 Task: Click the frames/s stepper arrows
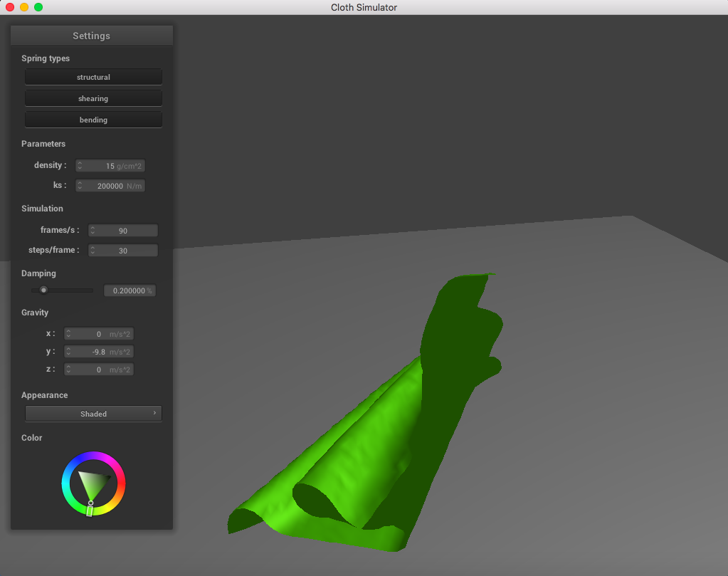(93, 231)
